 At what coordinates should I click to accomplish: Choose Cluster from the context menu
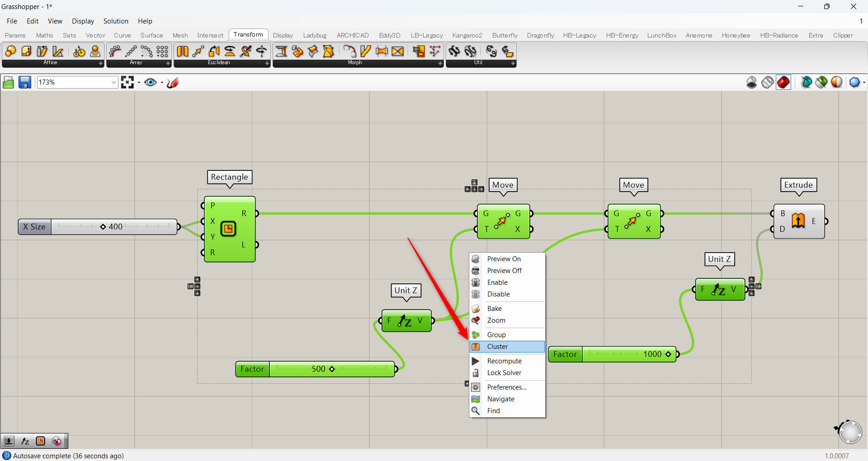click(497, 347)
